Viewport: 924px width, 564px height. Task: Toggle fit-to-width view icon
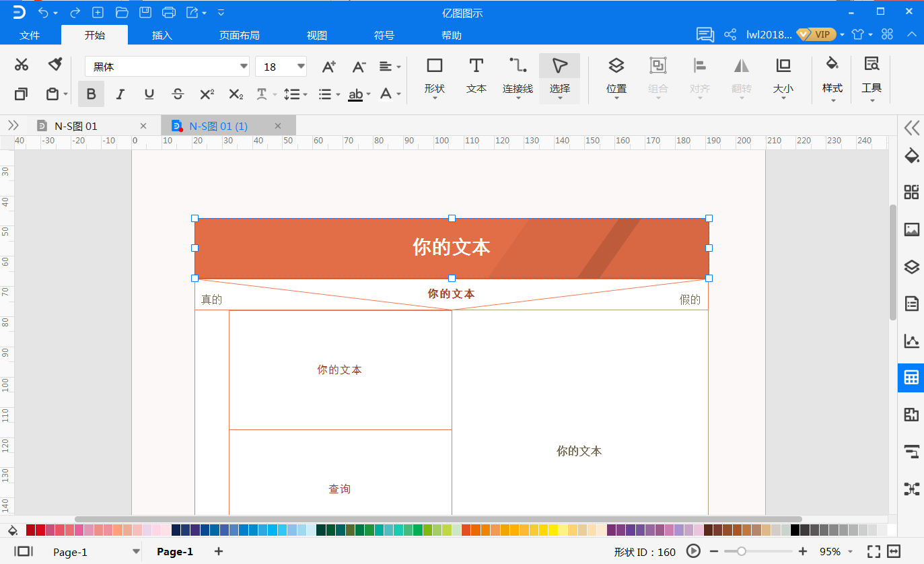pyautogui.click(x=894, y=552)
